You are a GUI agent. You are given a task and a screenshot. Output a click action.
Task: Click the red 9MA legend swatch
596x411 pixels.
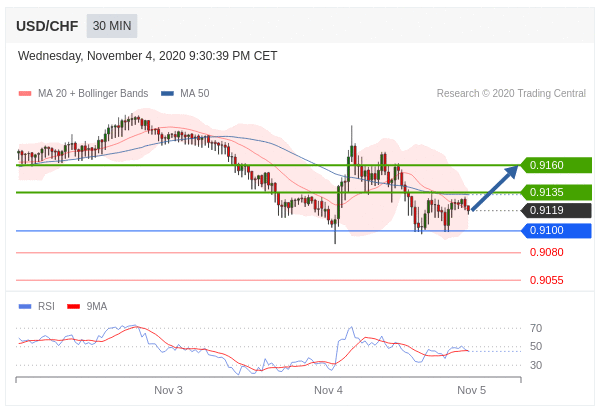coord(73,306)
